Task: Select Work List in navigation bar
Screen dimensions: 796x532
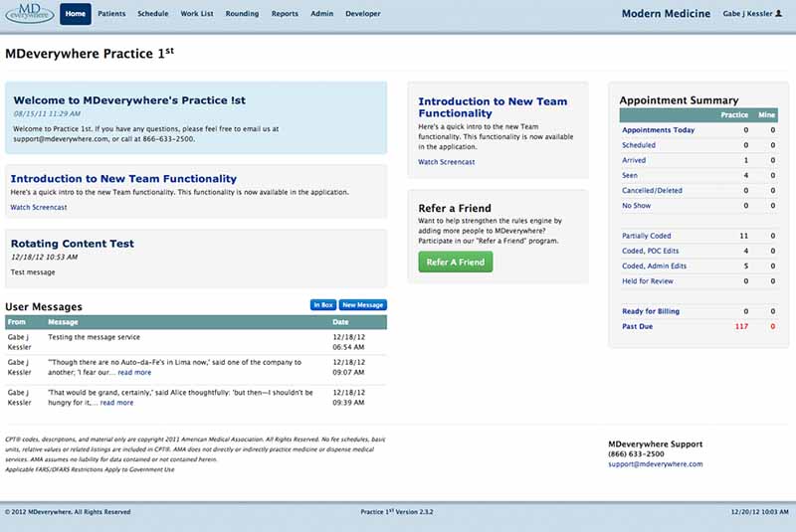Action: click(x=197, y=14)
